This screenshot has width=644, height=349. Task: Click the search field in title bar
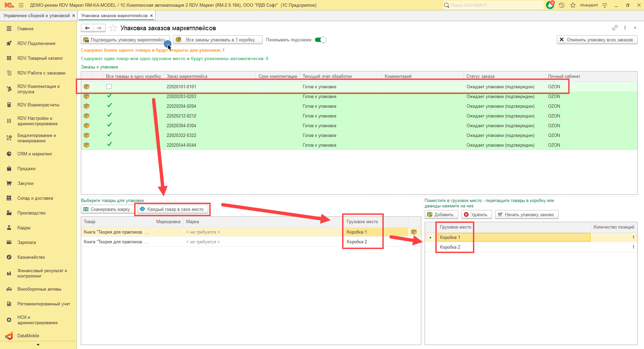click(x=493, y=5)
